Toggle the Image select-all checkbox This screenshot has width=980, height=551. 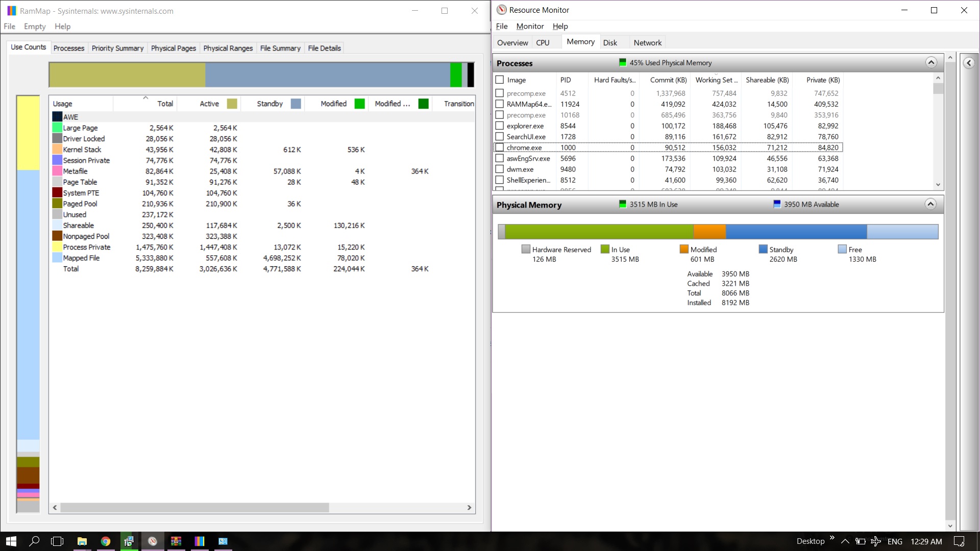(500, 80)
